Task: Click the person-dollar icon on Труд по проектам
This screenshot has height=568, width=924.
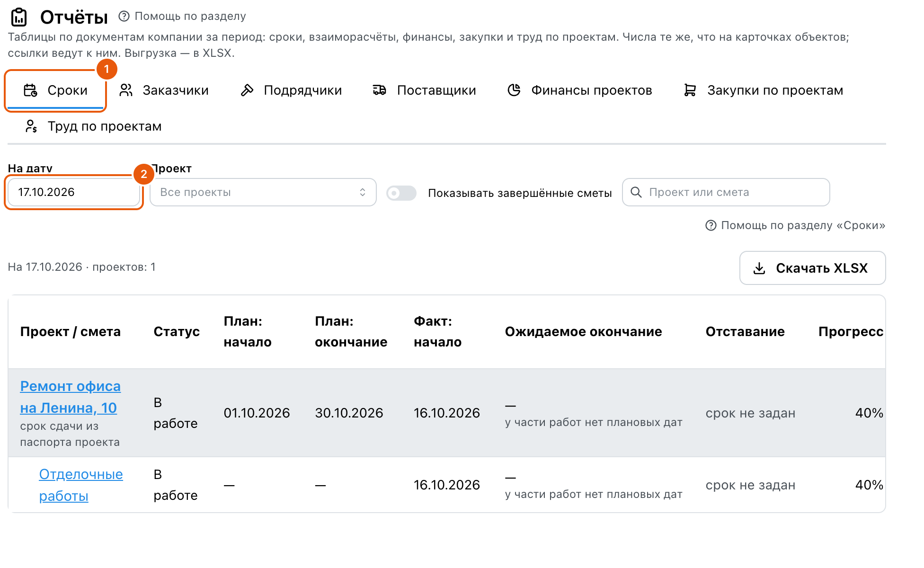Action: tap(31, 126)
